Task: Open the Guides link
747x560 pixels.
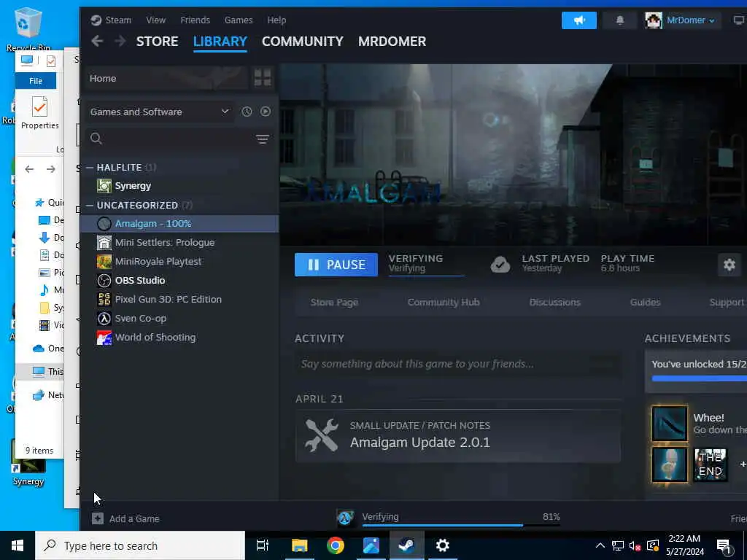Action: point(645,303)
